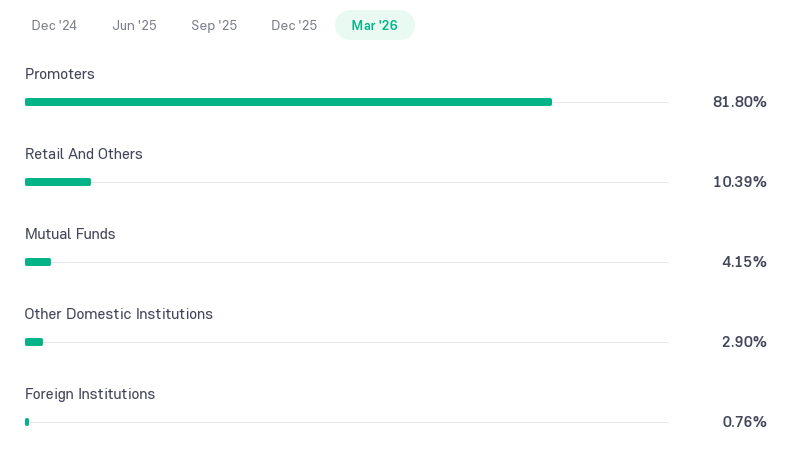Click the 81.80% promoters value
795x458 pixels.
click(x=739, y=102)
